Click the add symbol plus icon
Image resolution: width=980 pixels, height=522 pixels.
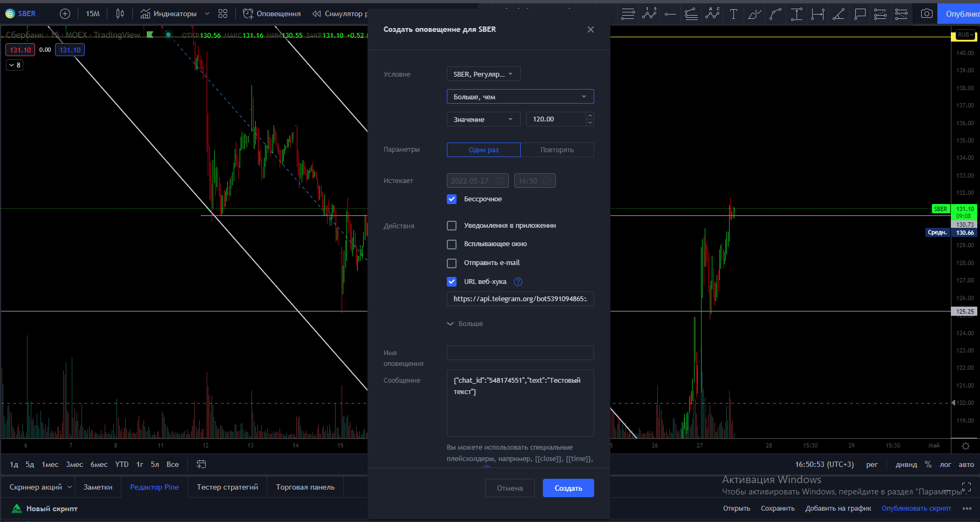click(x=65, y=13)
